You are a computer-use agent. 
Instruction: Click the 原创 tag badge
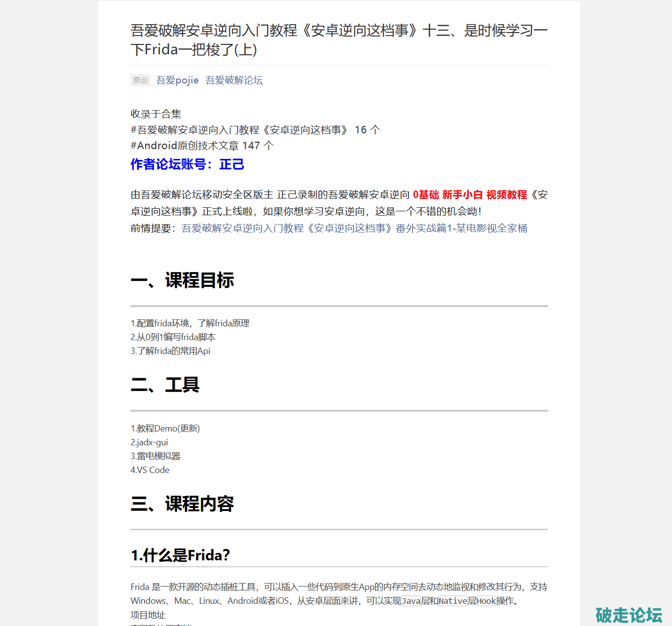tap(140, 80)
